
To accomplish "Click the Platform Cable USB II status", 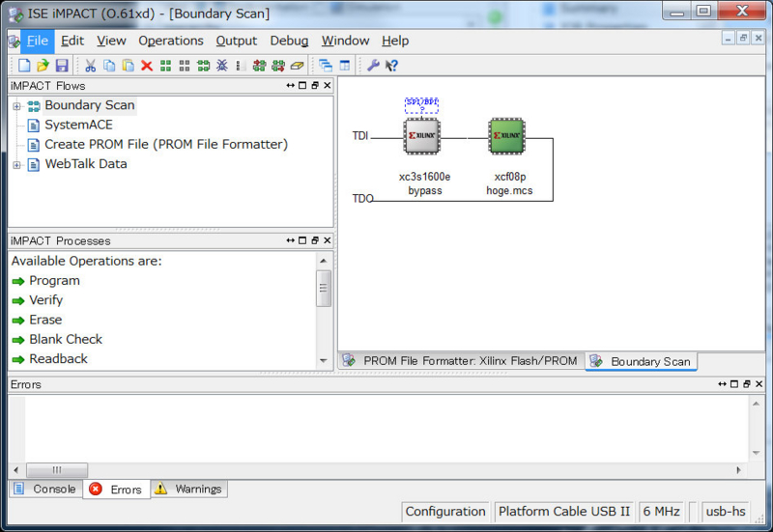I will tap(564, 512).
